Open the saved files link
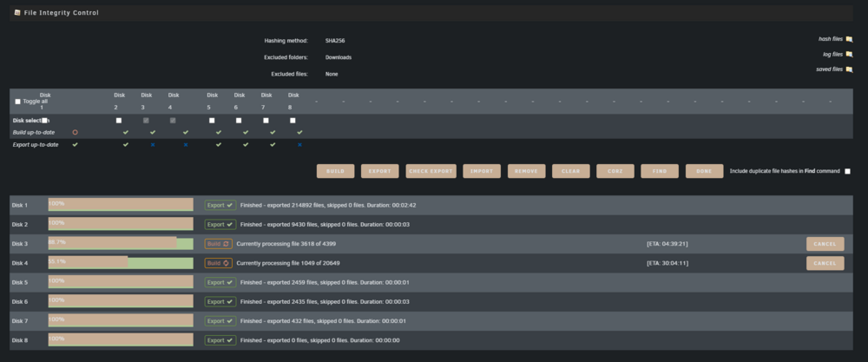Screen dimensions: 868x362 point(829,69)
